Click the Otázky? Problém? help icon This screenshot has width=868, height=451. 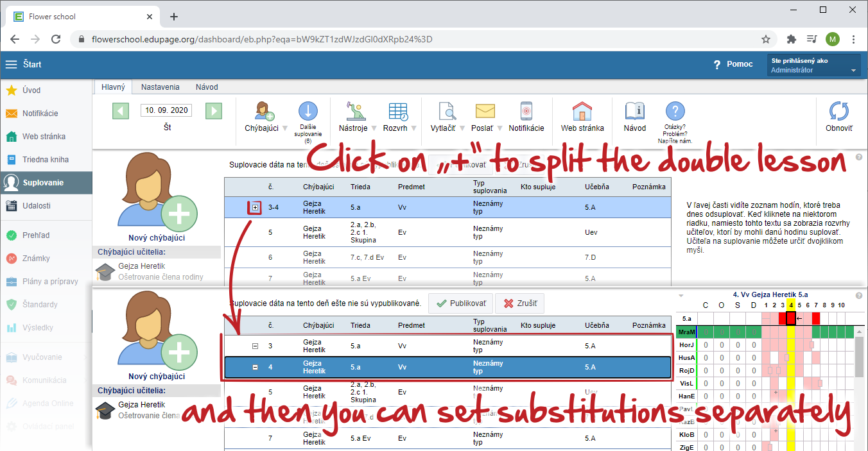(x=675, y=111)
